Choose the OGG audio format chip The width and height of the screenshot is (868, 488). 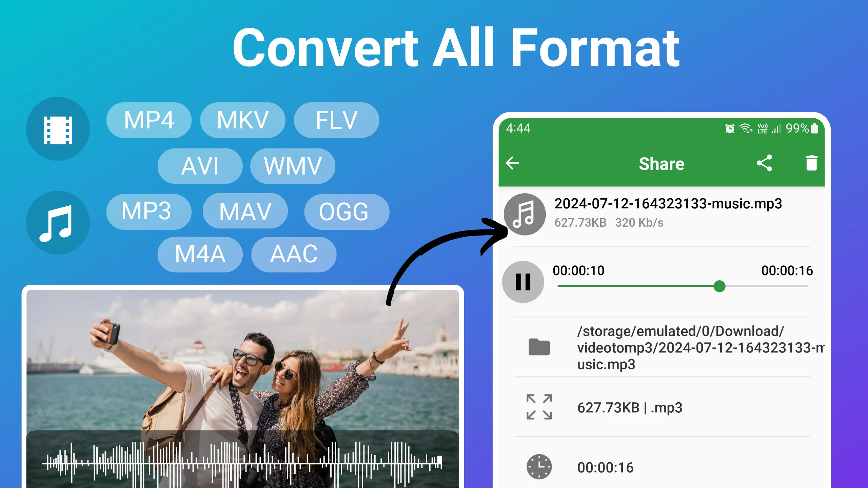pos(347,212)
